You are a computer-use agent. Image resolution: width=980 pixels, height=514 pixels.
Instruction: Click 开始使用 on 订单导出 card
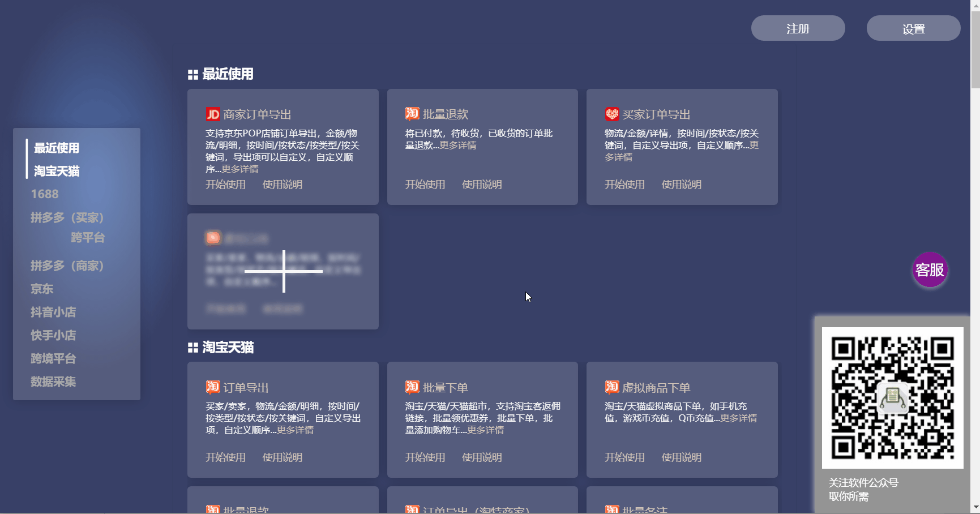pyautogui.click(x=225, y=457)
